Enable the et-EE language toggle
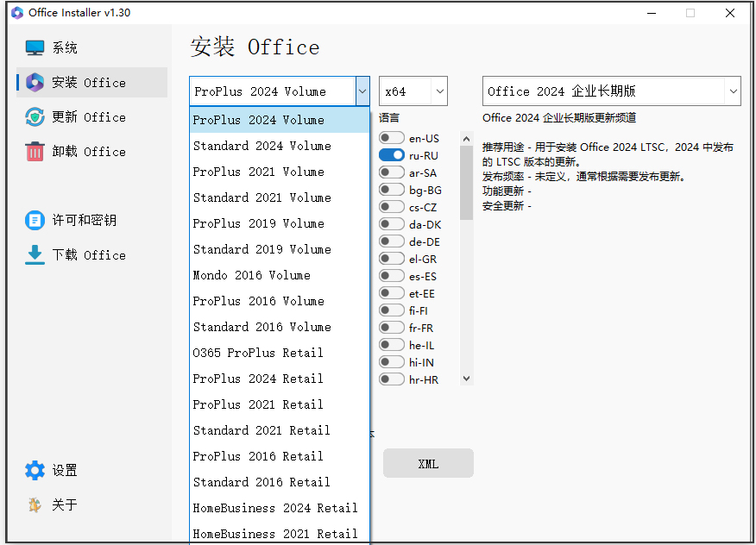This screenshot has height=545, width=756. [392, 293]
